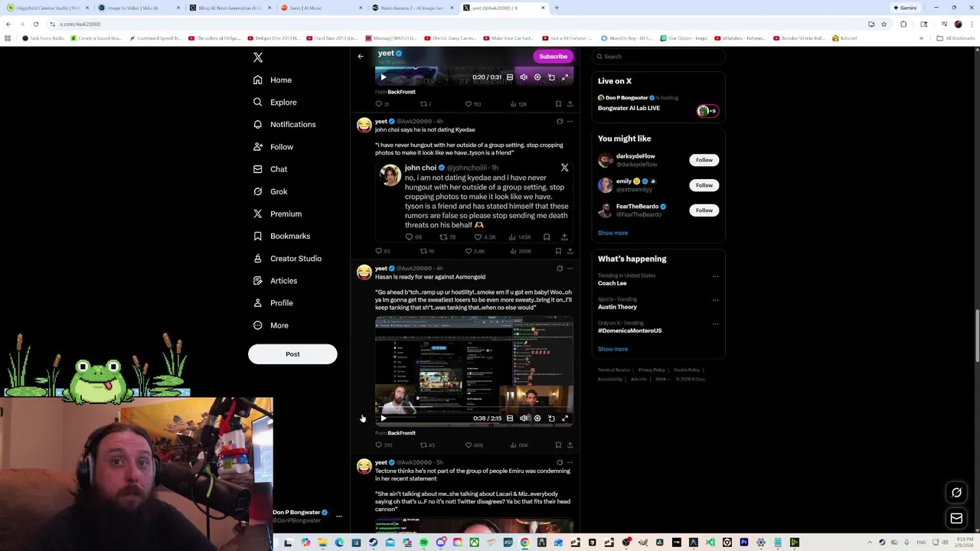Viewport: 980px width, 551px height.
Task: Click the Creator Studio icon
Action: pyautogui.click(x=258, y=258)
